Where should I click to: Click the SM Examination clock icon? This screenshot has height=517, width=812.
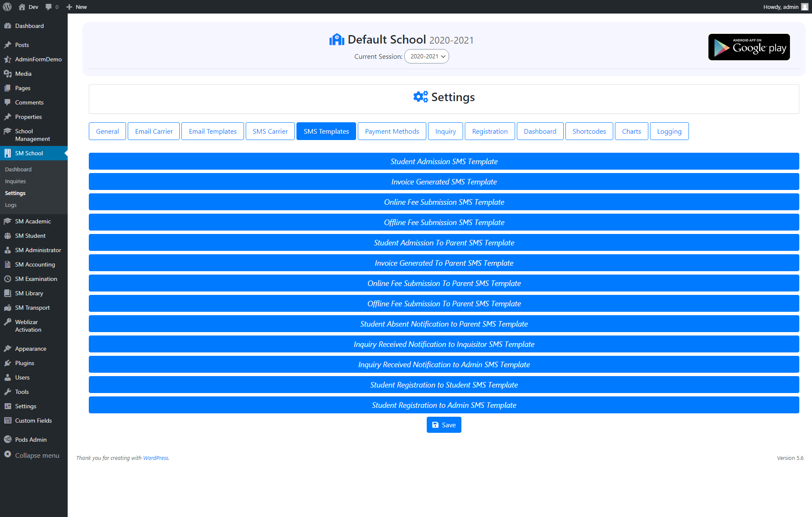click(x=8, y=279)
